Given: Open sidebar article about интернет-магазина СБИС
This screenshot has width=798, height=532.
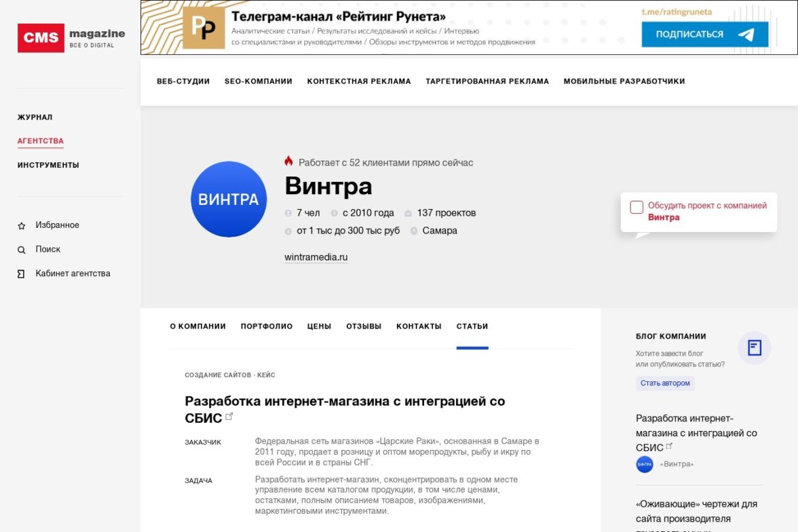Looking at the screenshot, I should pyautogui.click(x=696, y=433).
